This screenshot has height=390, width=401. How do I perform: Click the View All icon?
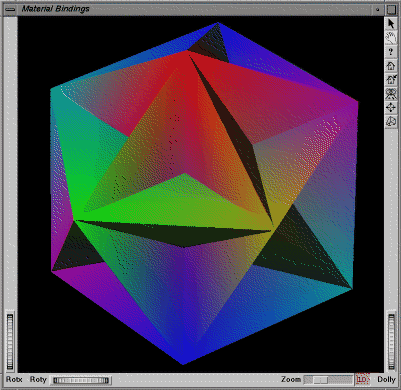[x=391, y=94]
